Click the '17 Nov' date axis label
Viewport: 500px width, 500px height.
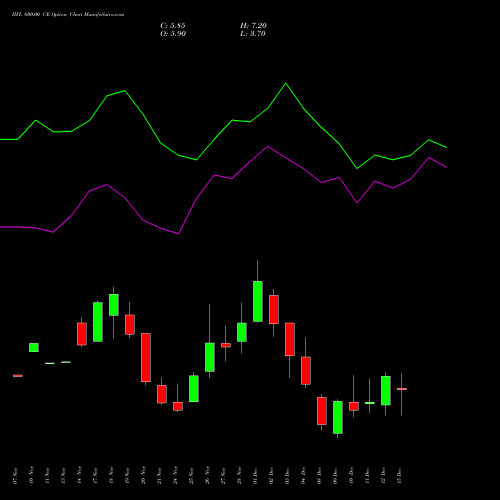tap(95, 476)
